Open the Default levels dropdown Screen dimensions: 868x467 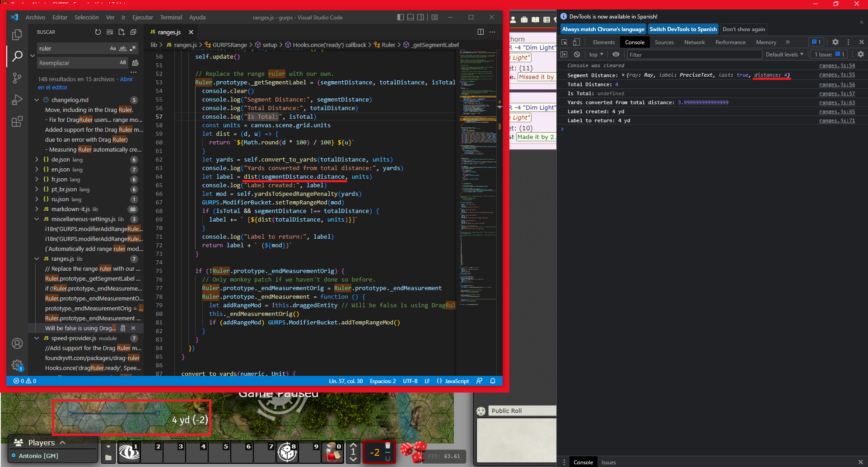784,54
